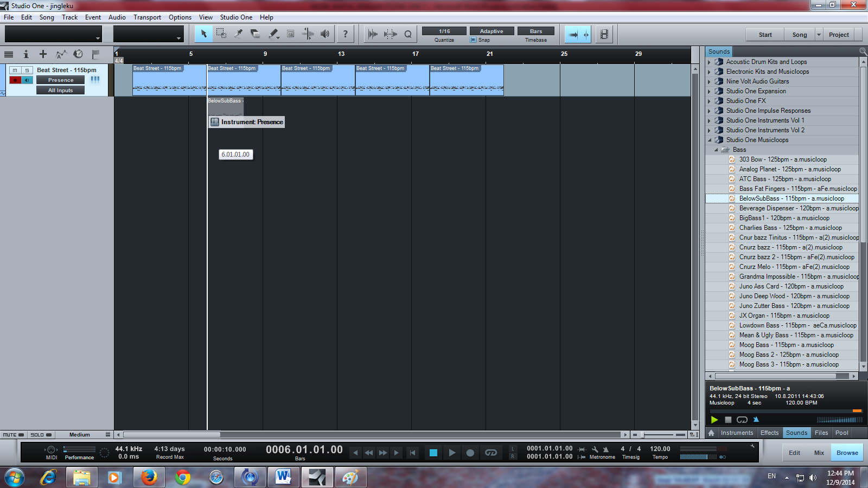Open Bars timebase dropdown
868x488 pixels.
pos(536,31)
